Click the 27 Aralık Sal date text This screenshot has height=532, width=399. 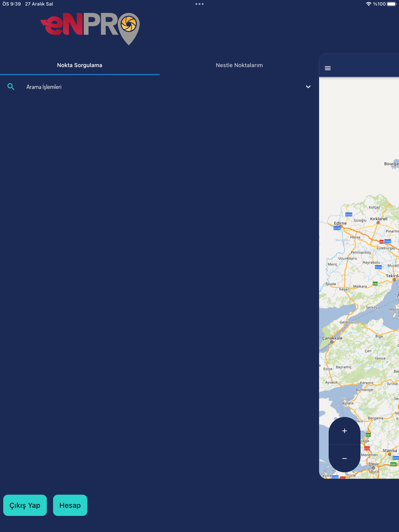click(39, 4)
